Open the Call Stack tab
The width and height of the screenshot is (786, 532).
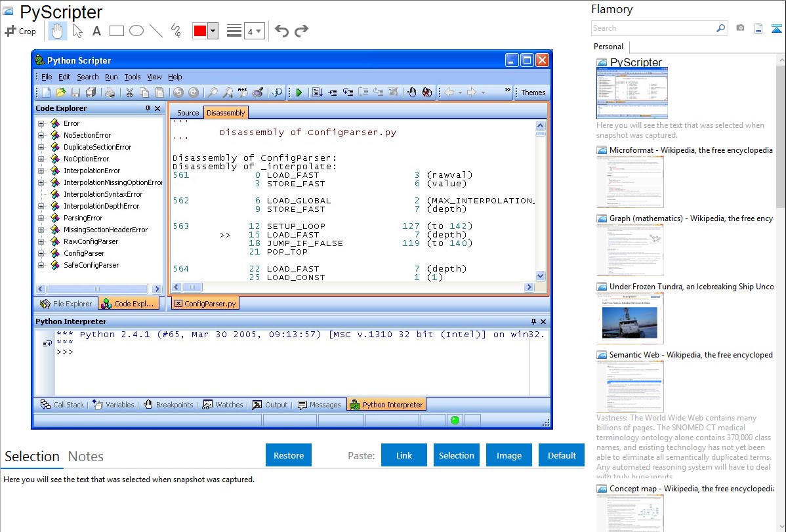tap(63, 405)
